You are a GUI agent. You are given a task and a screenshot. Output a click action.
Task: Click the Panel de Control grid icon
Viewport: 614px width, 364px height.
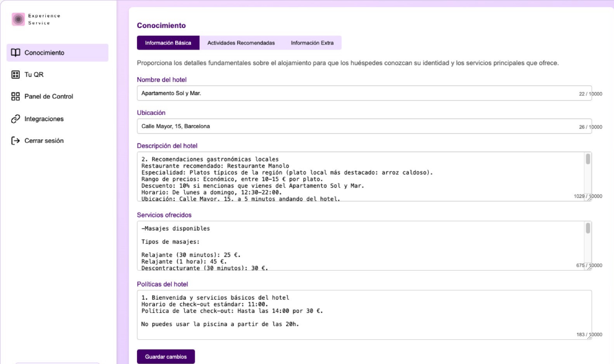point(16,96)
